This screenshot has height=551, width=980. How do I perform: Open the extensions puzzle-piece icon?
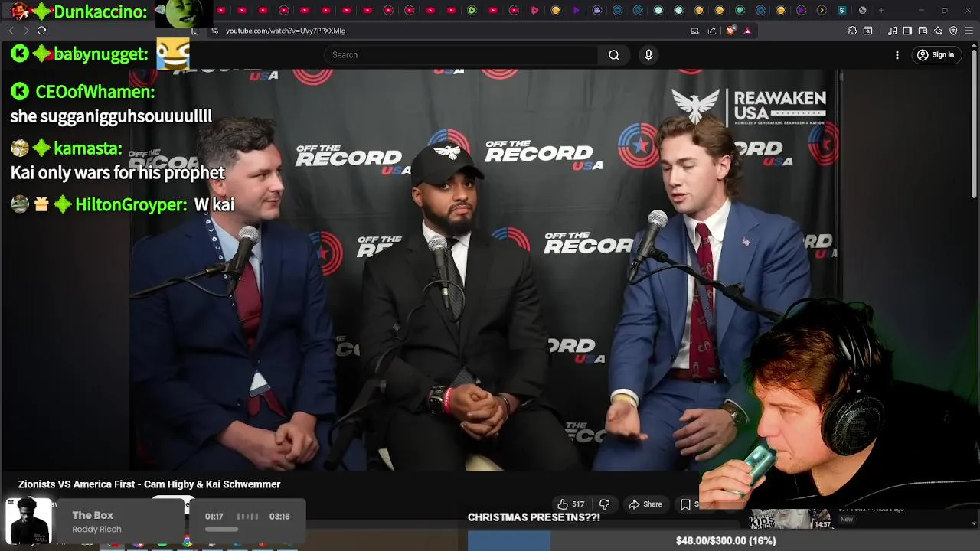pos(852,31)
